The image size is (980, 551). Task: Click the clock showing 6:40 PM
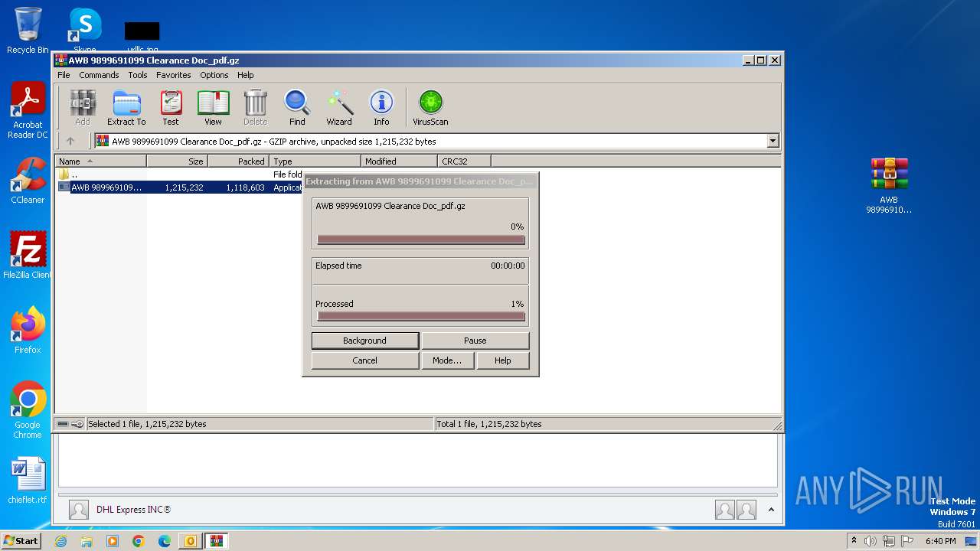tap(940, 541)
